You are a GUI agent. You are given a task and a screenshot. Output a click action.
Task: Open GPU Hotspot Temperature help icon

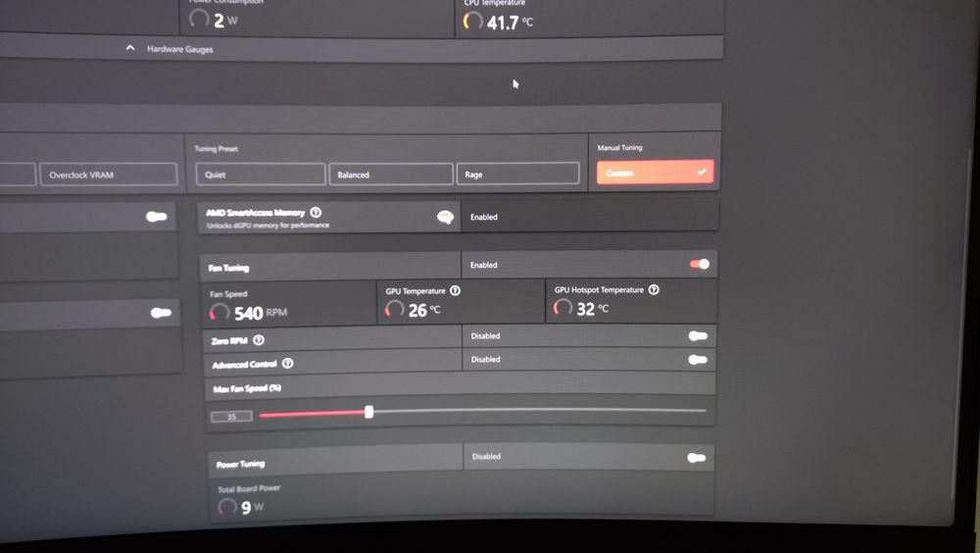[653, 289]
